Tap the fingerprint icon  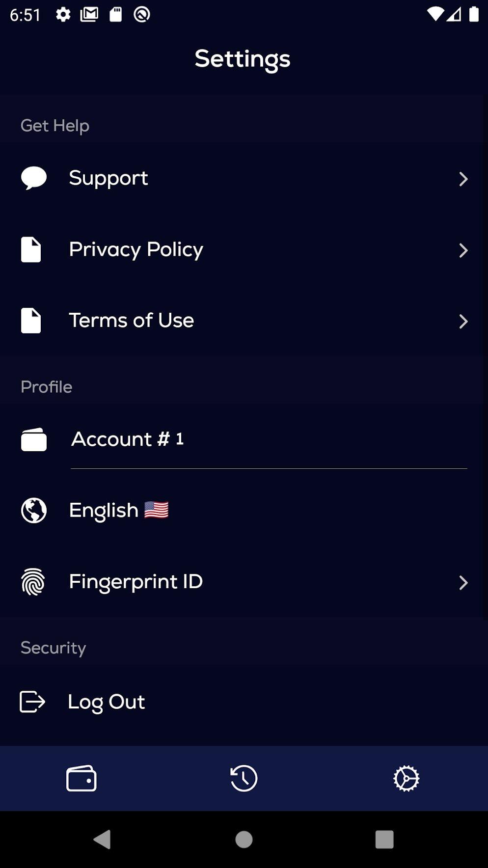point(33,582)
